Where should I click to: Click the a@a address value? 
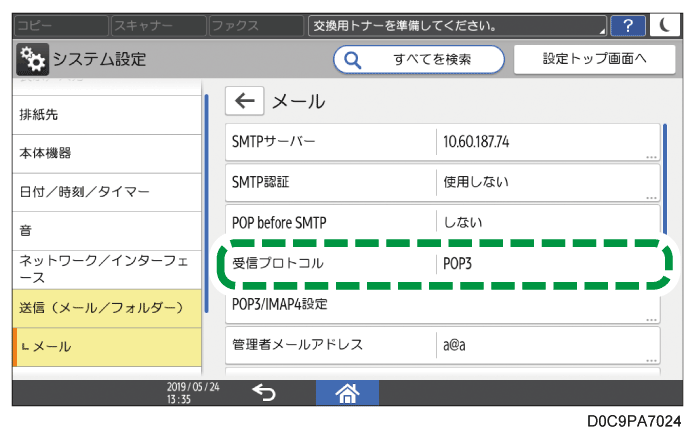pos(454,345)
